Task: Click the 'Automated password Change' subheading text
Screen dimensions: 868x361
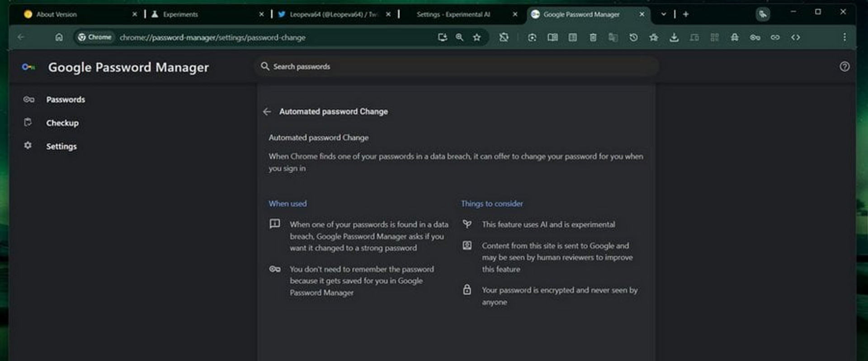Action: (x=319, y=138)
